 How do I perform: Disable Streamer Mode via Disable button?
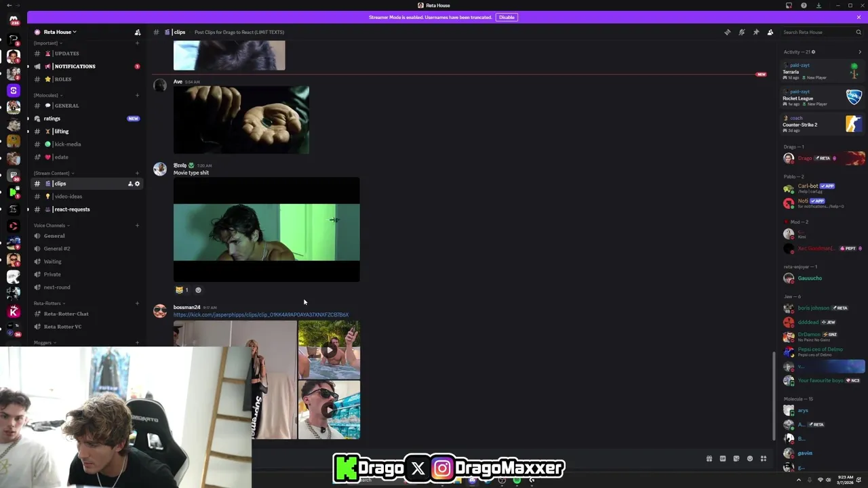tap(507, 17)
